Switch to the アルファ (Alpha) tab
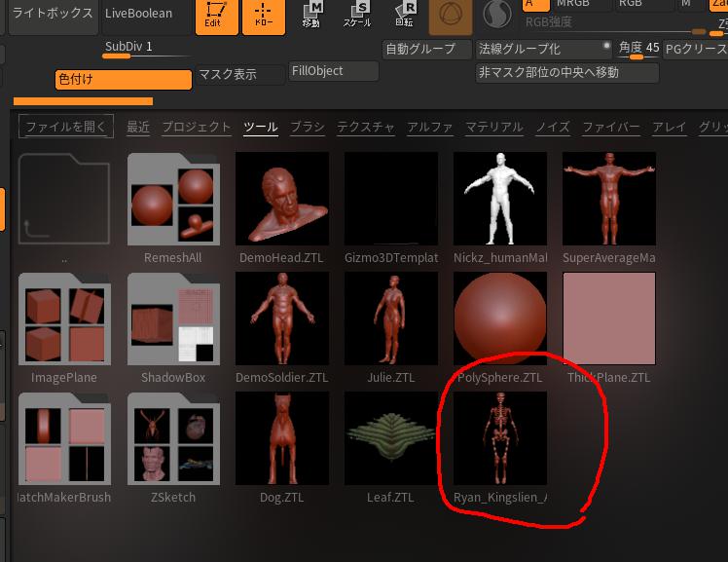Viewport: 728px width, 562px height. (x=430, y=127)
